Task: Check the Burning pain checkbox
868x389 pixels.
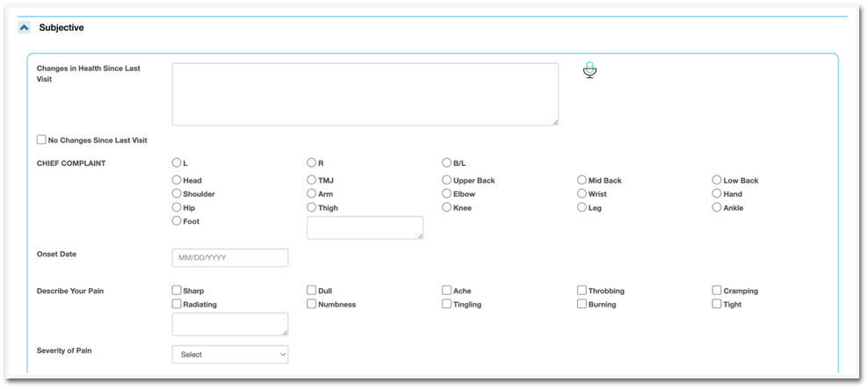Action: pyautogui.click(x=582, y=304)
